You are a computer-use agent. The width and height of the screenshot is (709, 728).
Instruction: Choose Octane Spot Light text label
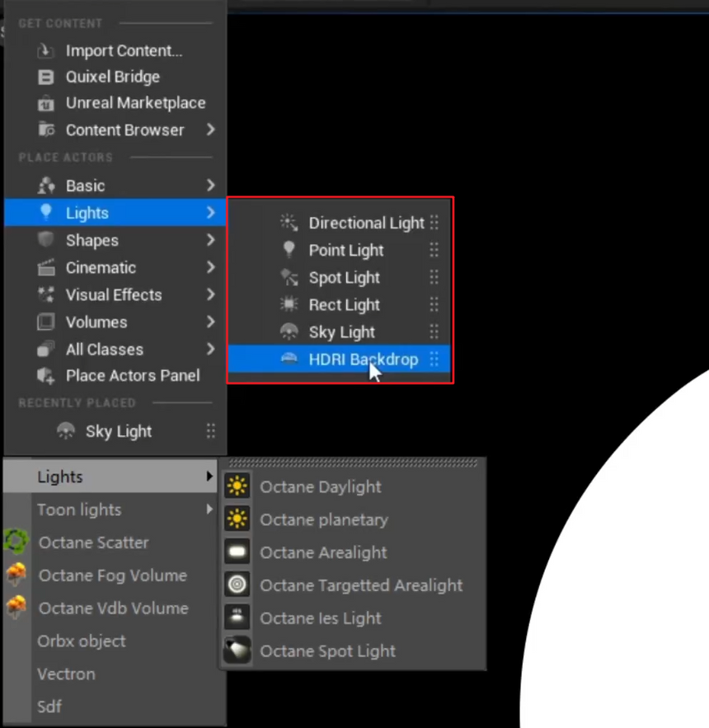[328, 651]
